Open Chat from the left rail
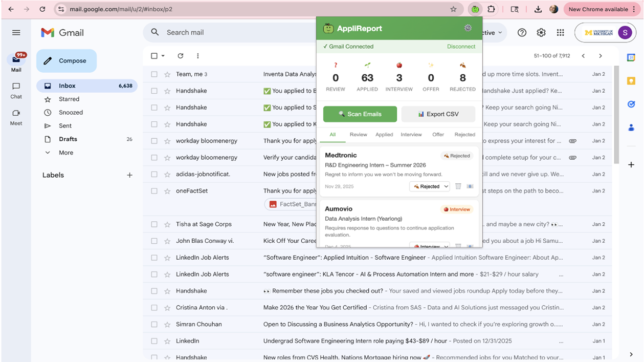Image resolution: width=644 pixels, height=362 pixels. [16, 90]
